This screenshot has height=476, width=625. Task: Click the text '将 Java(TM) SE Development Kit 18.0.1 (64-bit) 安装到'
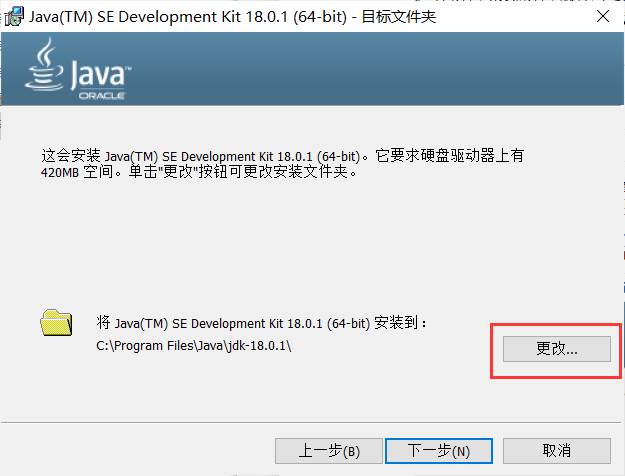tap(261, 323)
